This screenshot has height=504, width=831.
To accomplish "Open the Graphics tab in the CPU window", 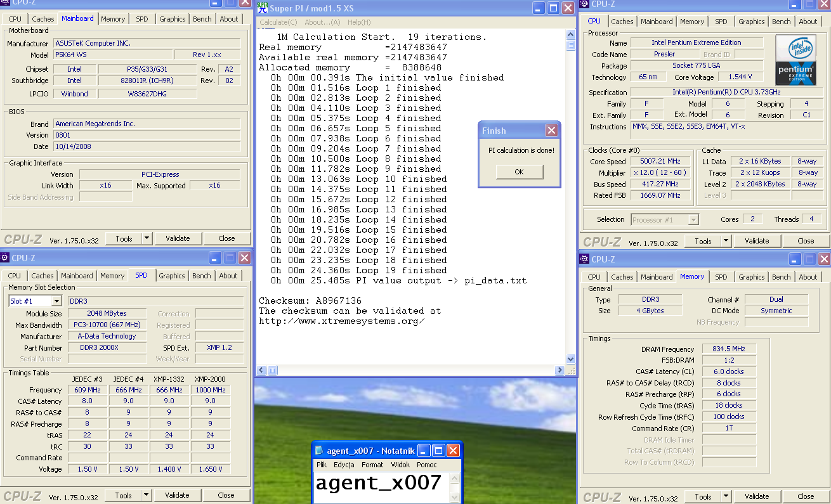I will (752, 22).
